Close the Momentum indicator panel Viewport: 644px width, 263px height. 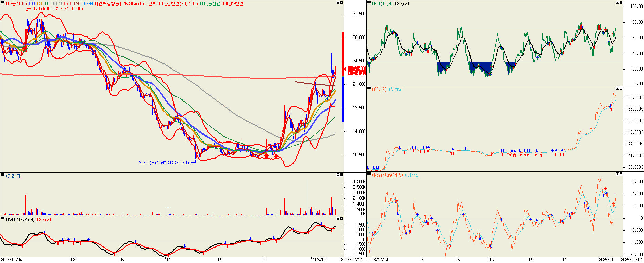[x=621, y=174]
